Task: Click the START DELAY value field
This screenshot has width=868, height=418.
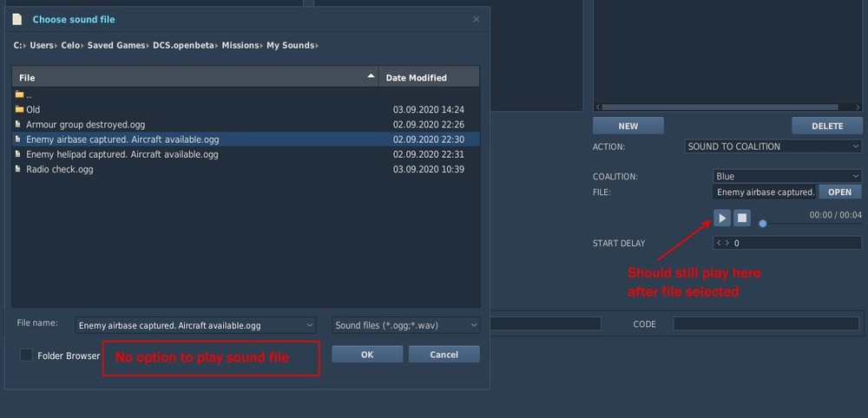Action: pyautogui.click(x=795, y=243)
